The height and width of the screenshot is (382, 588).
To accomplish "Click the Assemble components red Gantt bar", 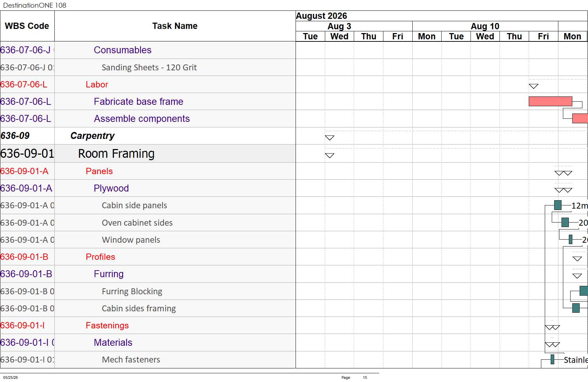I will (x=580, y=118).
